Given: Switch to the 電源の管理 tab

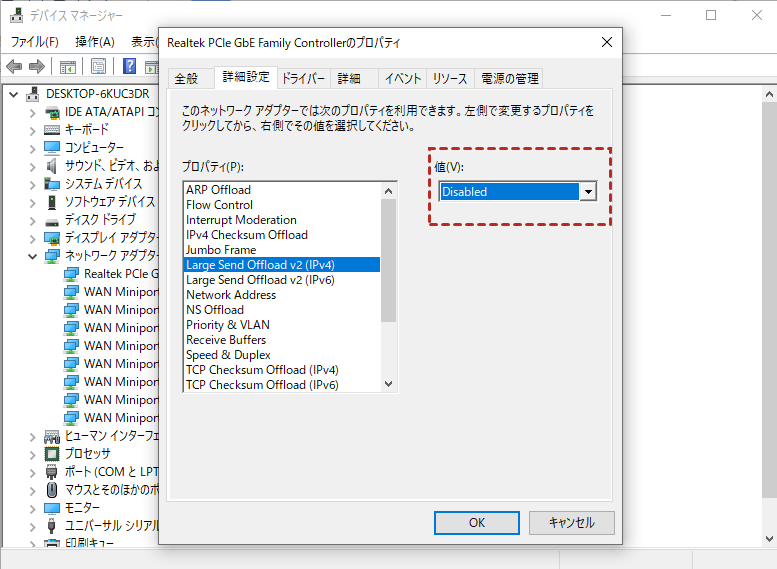Looking at the screenshot, I should (509, 78).
